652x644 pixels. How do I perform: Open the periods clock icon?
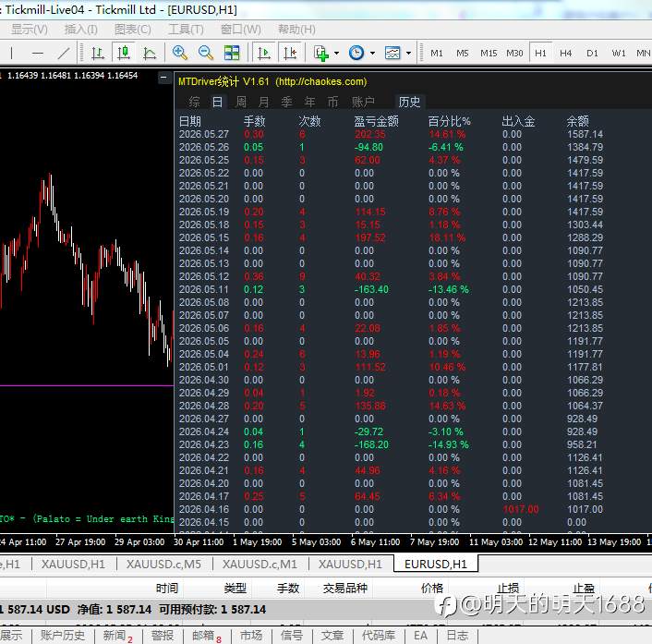[356, 53]
